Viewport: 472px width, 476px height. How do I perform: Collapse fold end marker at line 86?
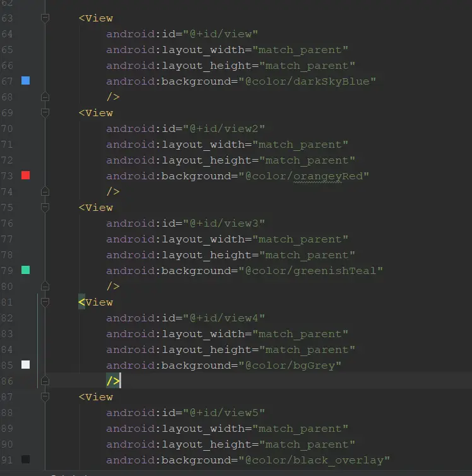tap(45, 381)
